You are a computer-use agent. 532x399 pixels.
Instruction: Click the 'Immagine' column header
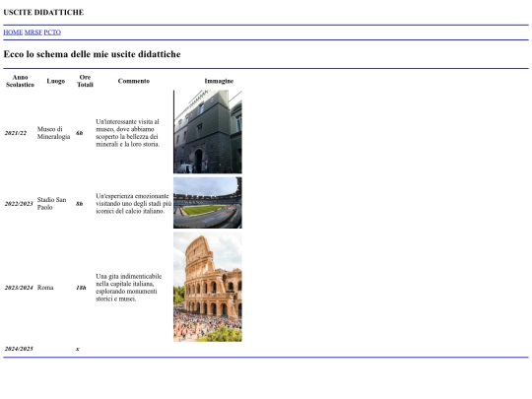pos(219,81)
